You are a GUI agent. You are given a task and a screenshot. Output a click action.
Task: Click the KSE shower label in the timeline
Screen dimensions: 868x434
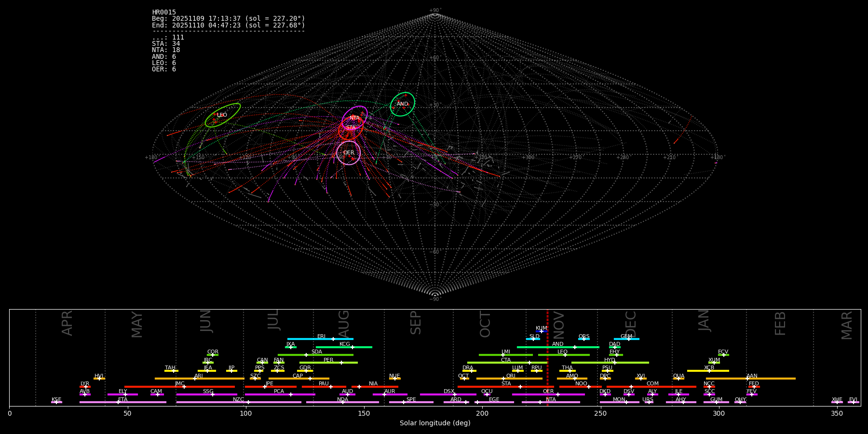coord(56,400)
